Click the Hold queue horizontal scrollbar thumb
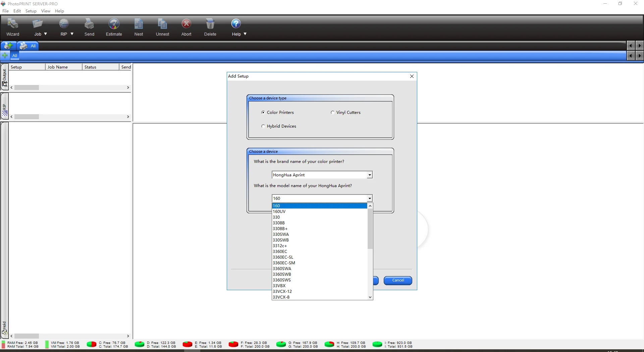Viewport: 644px width, 352px height. [27, 336]
